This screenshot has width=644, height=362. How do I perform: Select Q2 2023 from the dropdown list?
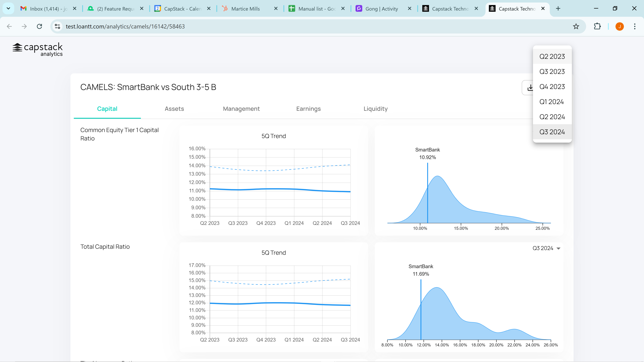point(552,56)
